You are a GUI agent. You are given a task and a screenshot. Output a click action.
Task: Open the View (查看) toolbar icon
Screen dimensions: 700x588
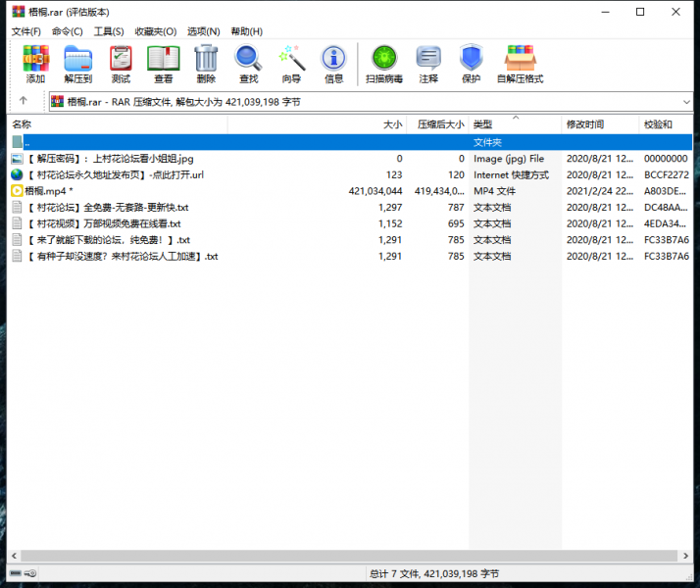(x=163, y=64)
